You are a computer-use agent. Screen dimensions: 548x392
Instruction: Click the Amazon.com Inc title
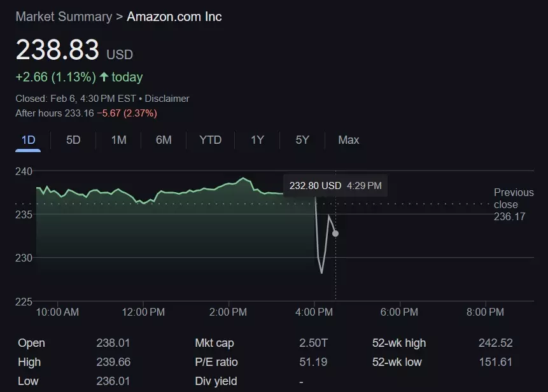tap(174, 17)
